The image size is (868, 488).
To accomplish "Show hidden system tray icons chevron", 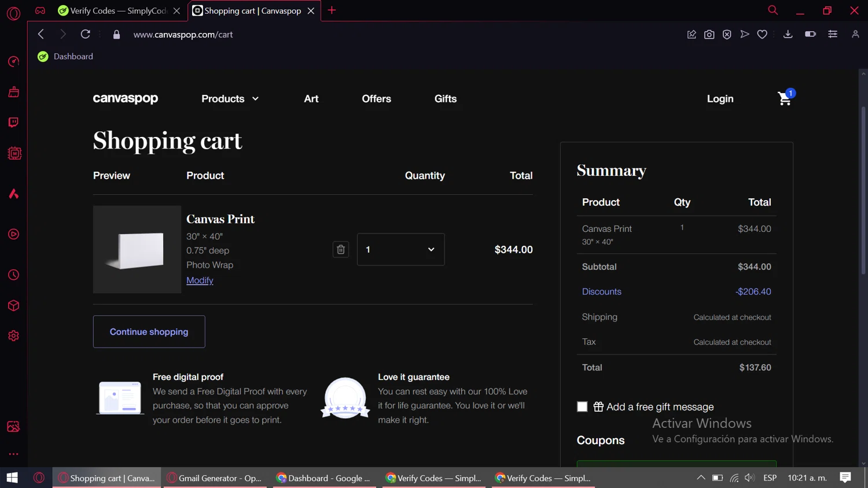I will pos(701,478).
